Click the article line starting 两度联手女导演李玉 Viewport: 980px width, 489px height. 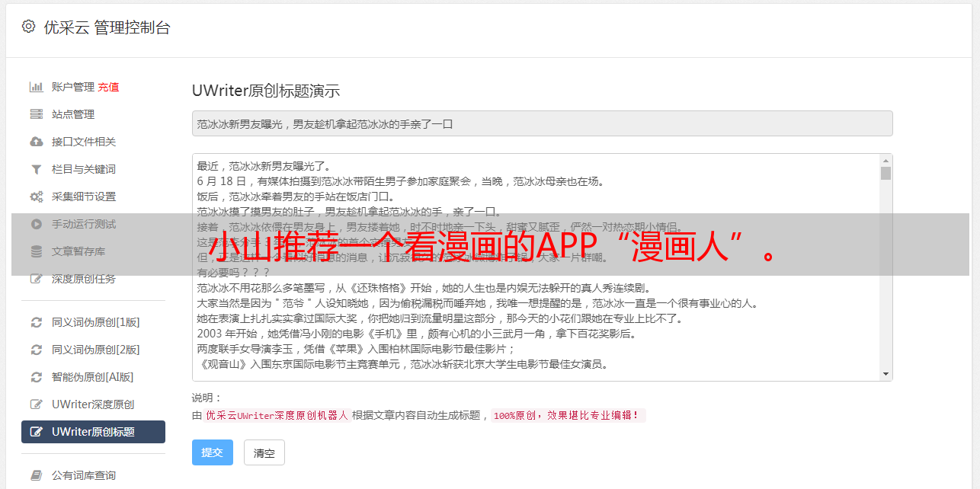pos(356,349)
